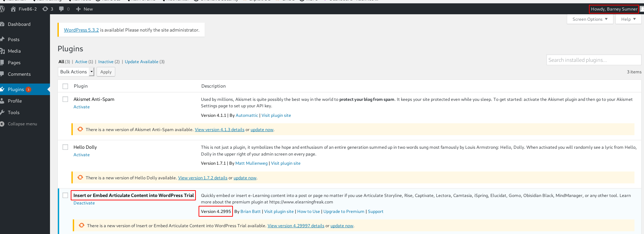Open the WordPress 5.3.2 link
644x234 pixels.
(x=81, y=30)
